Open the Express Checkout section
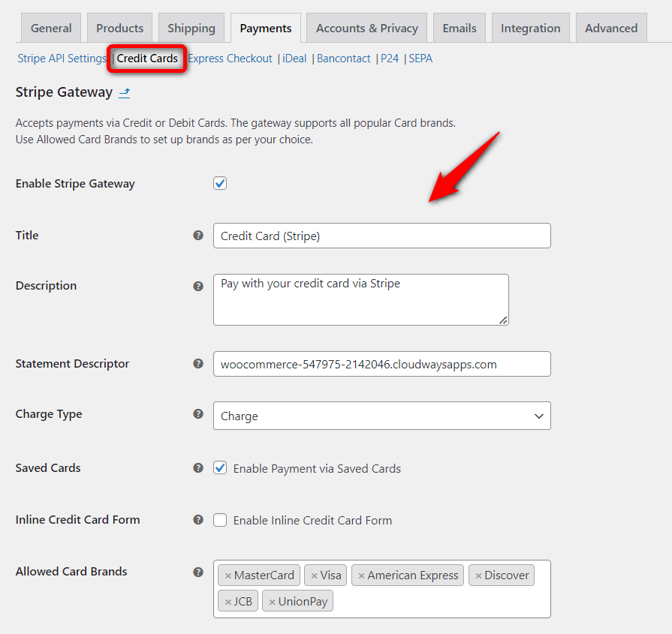The width and height of the screenshot is (672, 634). coord(231,59)
